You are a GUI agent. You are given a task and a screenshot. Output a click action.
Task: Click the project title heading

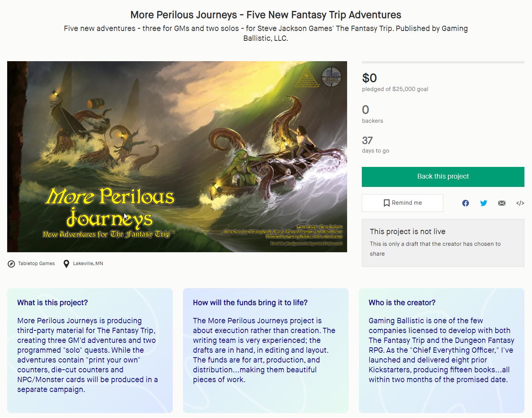click(x=266, y=15)
